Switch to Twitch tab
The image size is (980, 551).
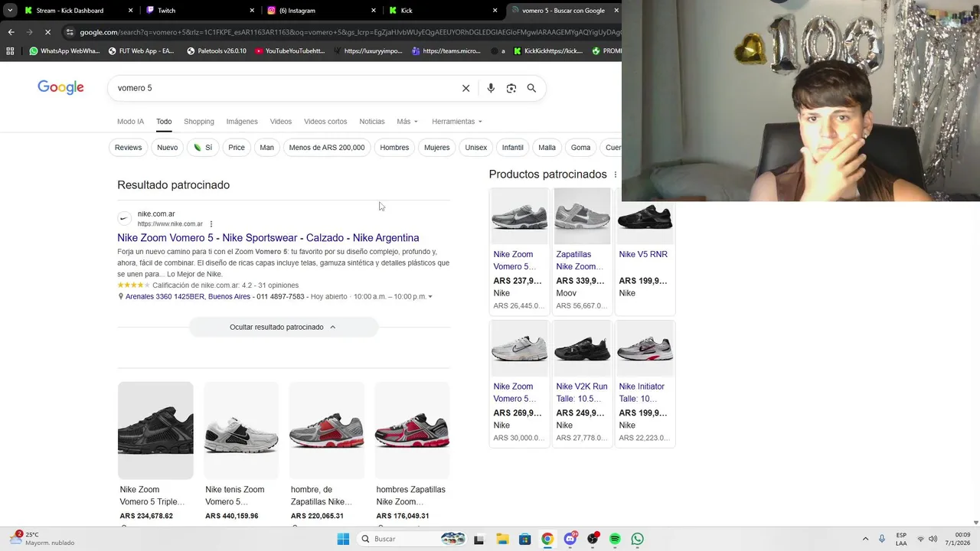199,11
